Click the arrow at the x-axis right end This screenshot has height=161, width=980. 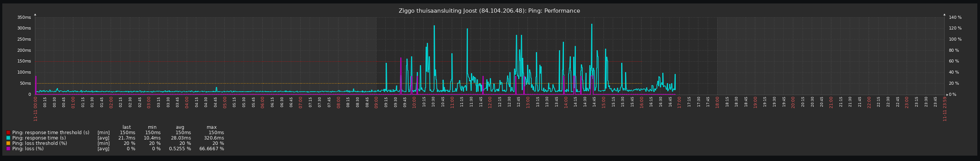tap(947, 94)
